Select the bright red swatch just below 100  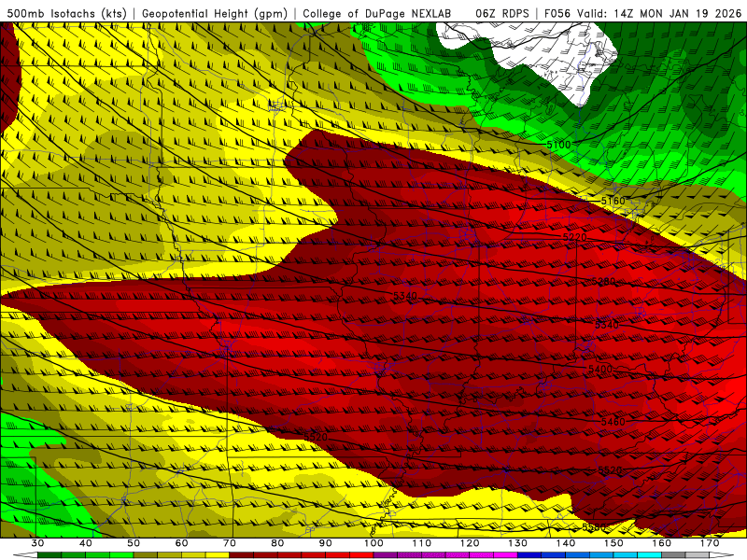pos(361,555)
